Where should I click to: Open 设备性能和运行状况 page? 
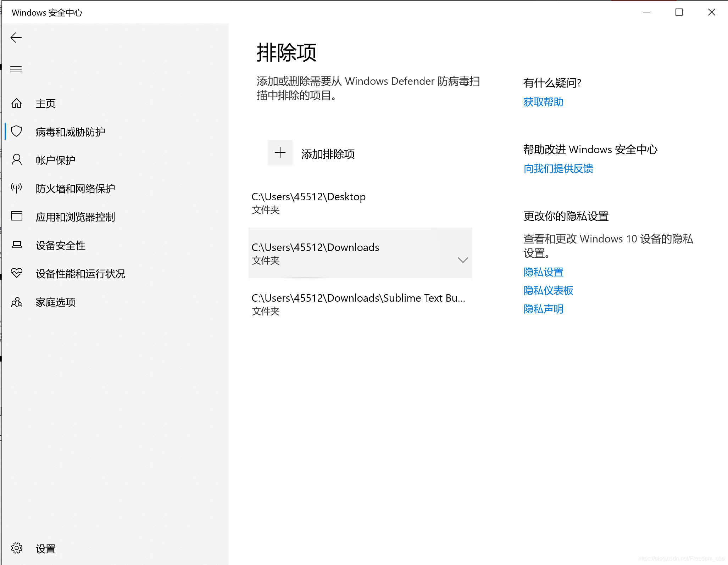click(115, 274)
